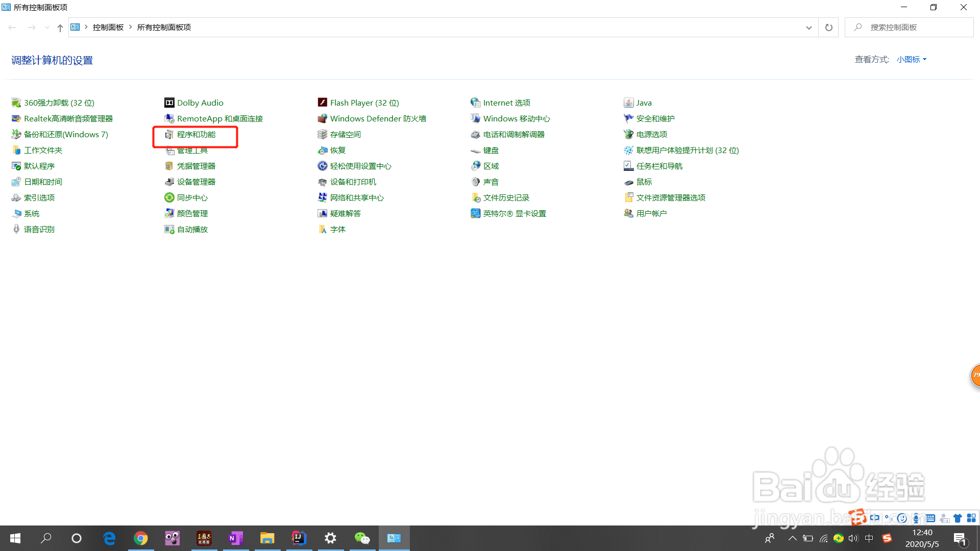The image size is (980, 551).
Task: Expand address bar history dropdown arrow
Action: pos(808,28)
